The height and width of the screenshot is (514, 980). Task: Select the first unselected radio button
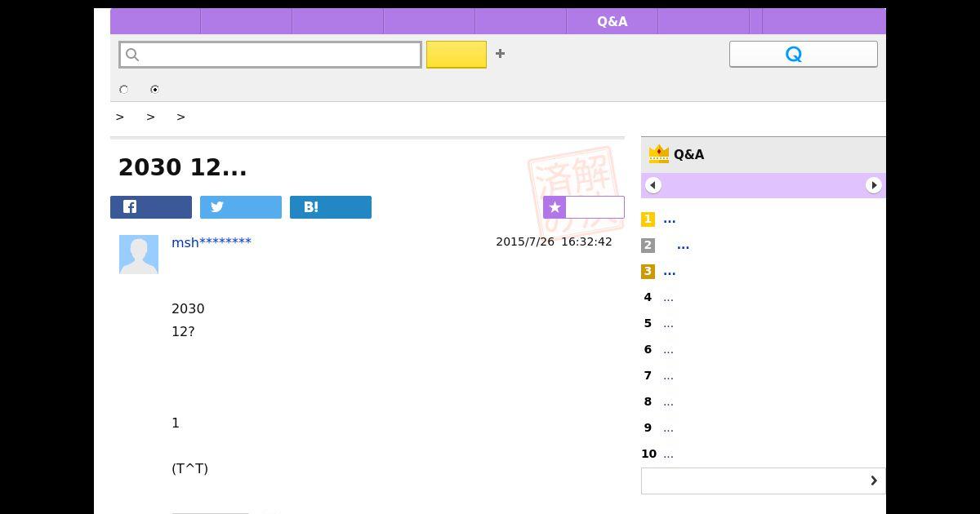coord(123,90)
